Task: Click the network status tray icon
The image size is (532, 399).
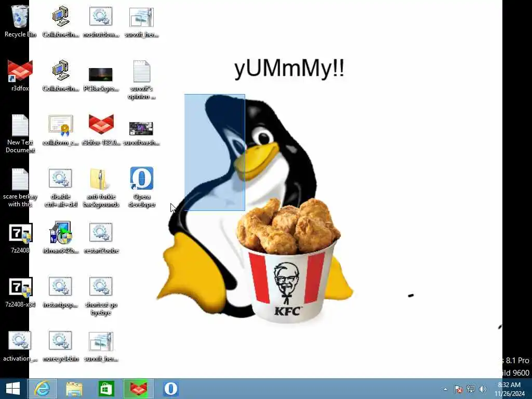Action: (471, 389)
